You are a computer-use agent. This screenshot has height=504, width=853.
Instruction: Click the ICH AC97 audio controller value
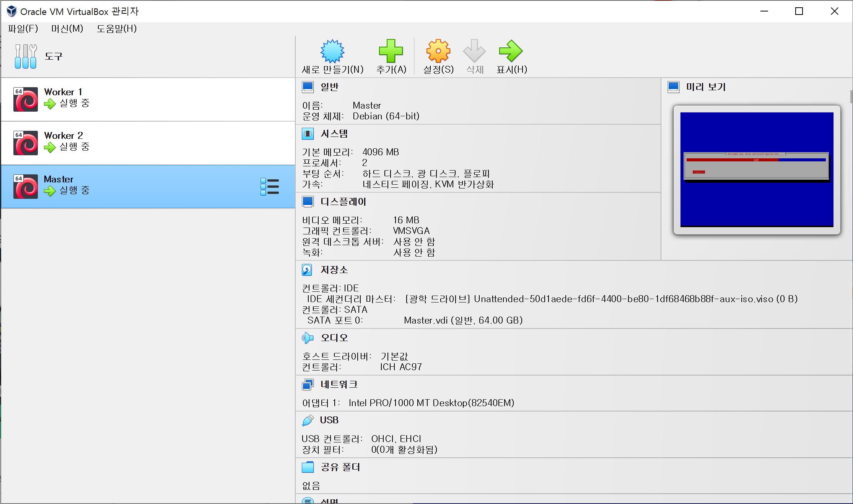point(401,367)
